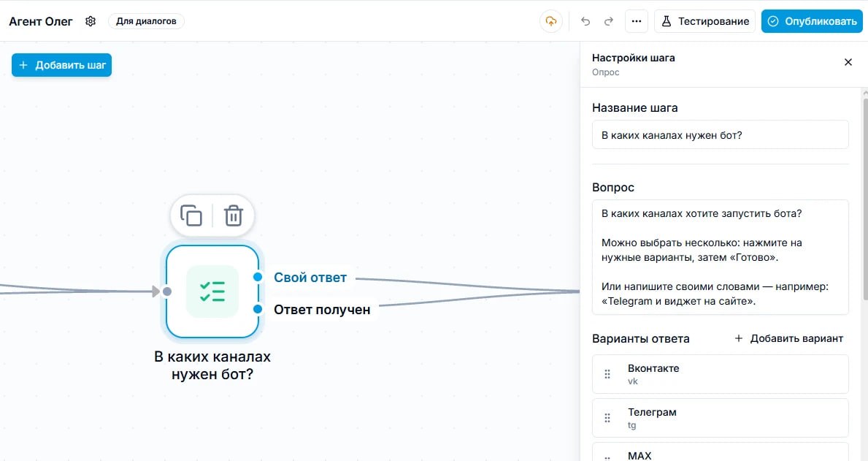Image resolution: width=868 pixels, height=461 pixels.
Task: Open Тестирование mode
Action: 704,21
